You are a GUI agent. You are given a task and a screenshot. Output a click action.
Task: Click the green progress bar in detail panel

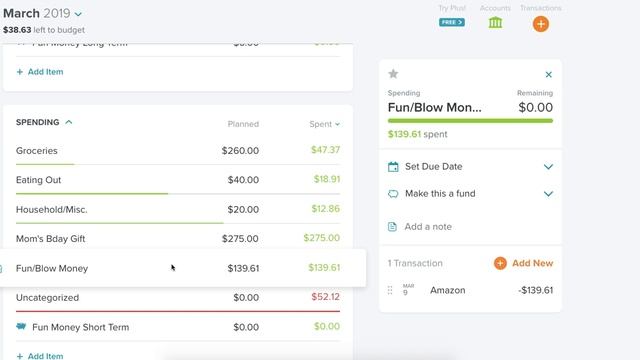(470, 121)
